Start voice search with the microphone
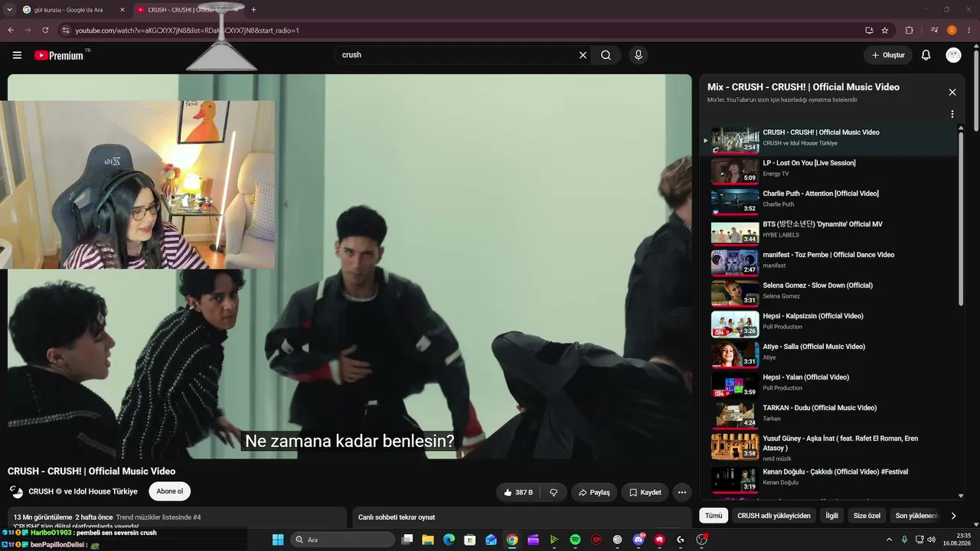 638,55
